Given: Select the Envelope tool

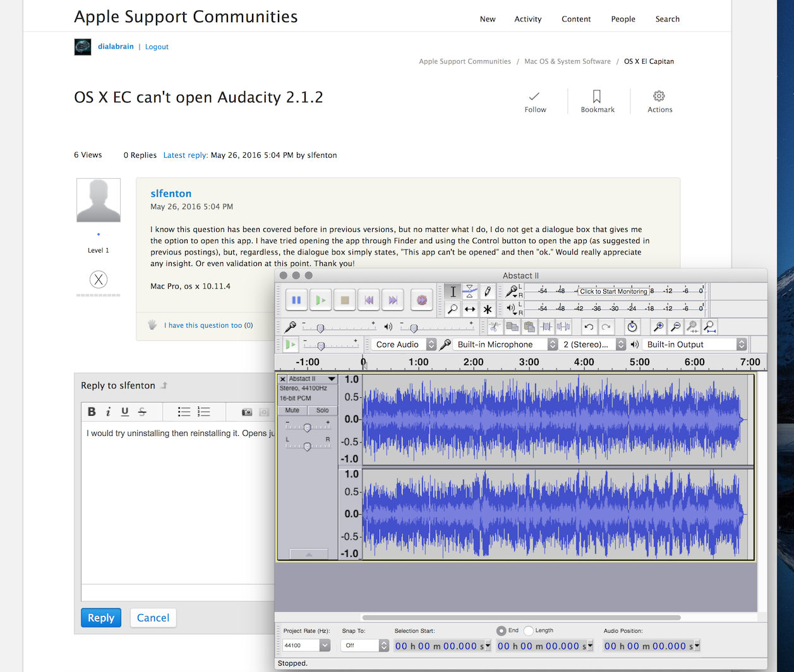Looking at the screenshot, I should click(x=469, y=291).
